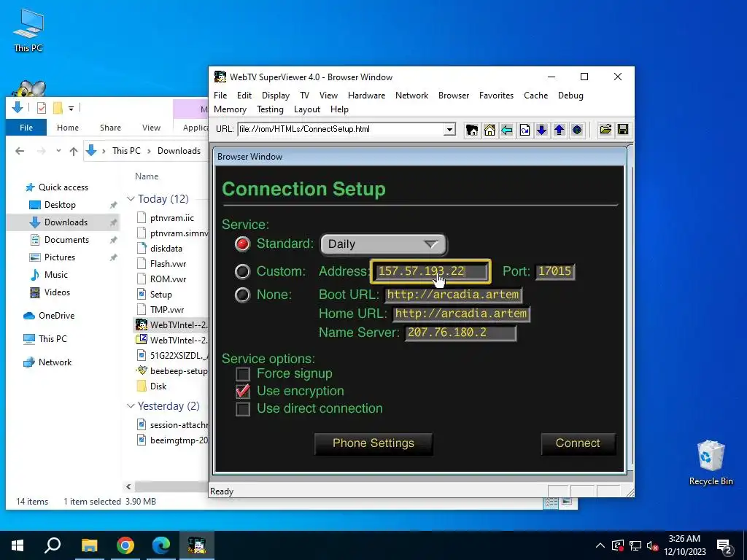Click the Reload page toolbar icon
Screen dimensions: 747x560
click(525, 130)
